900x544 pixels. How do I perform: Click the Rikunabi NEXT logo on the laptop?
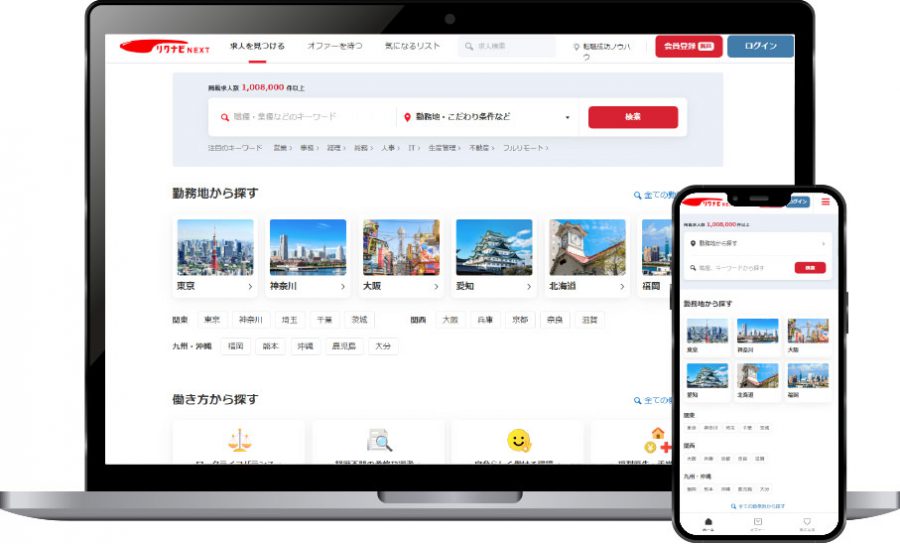(165, 47)
